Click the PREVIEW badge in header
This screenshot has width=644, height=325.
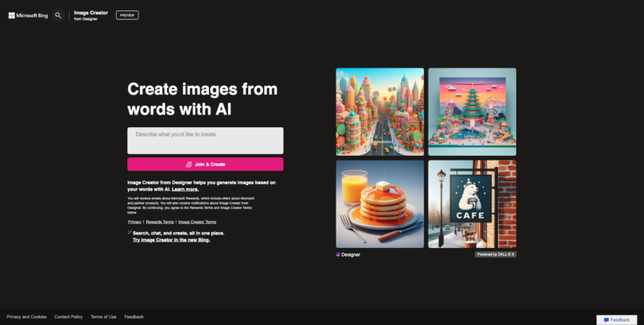[x=127, y=15]
